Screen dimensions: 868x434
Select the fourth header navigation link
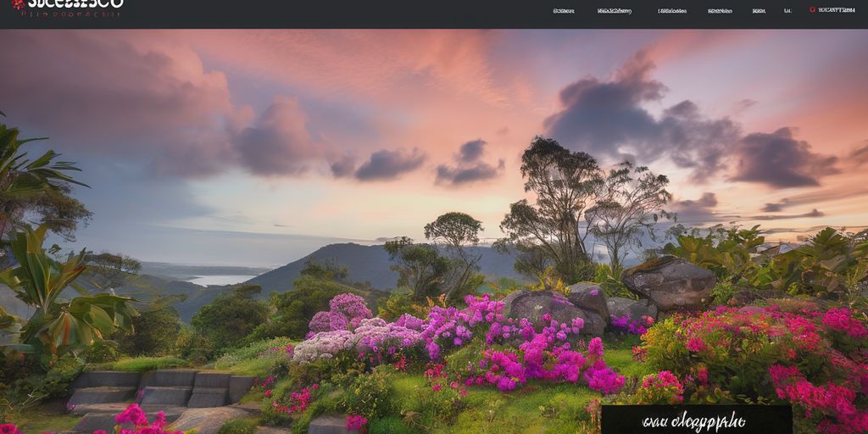pos(720,11)
